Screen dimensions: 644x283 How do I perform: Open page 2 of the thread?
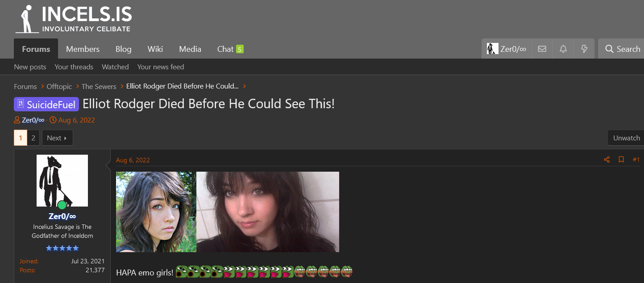(x=33, y=138)
